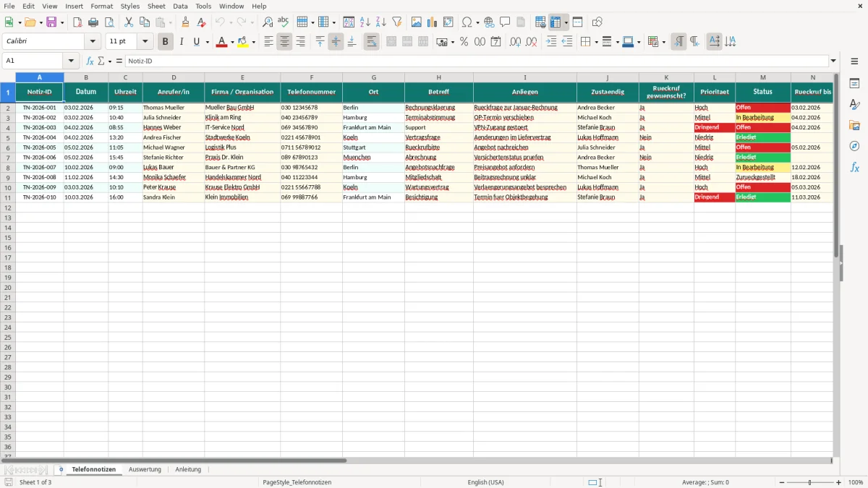Apply the yellow background color swatch

[x=242, y=42]
